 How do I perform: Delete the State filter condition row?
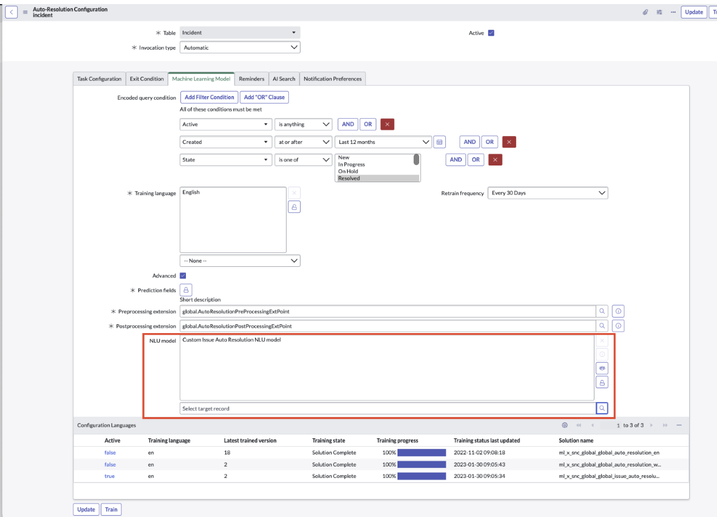click(x=495, y=160)
